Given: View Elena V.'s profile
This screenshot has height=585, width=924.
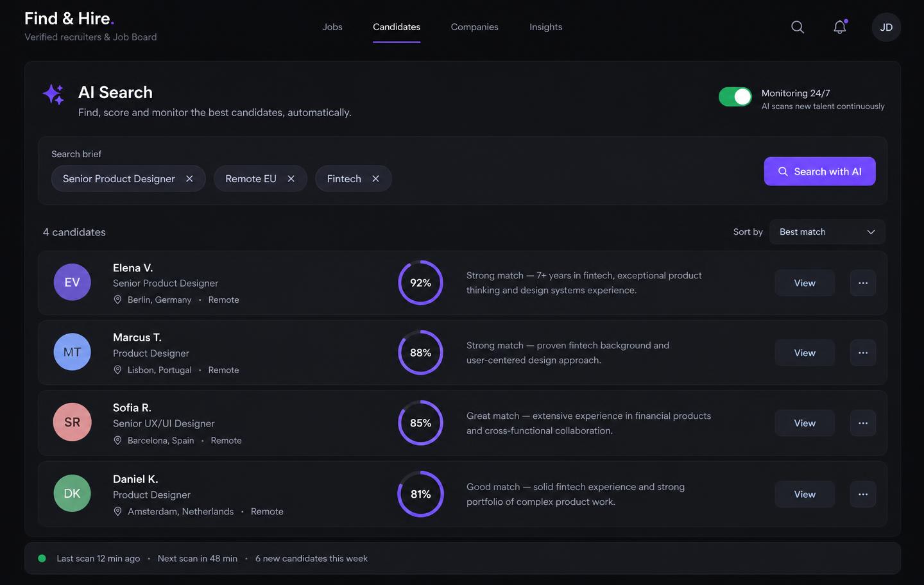Looking at the screenshot, I should coord(805,283).
